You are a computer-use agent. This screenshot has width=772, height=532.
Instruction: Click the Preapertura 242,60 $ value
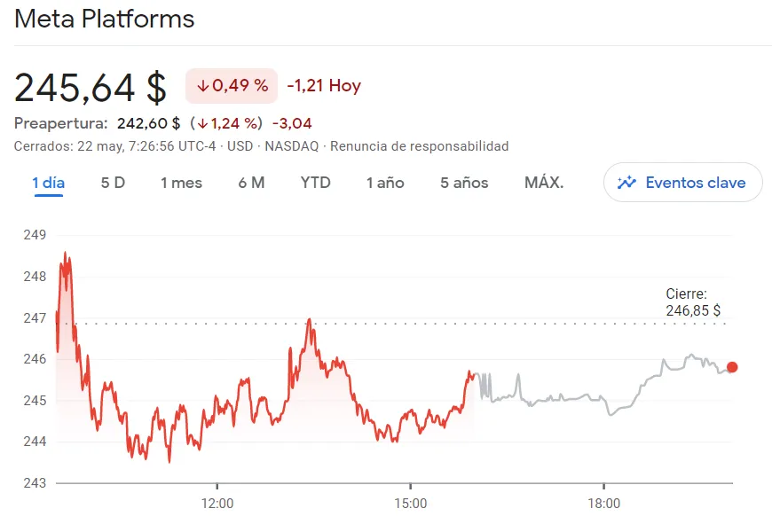point(148,123)
